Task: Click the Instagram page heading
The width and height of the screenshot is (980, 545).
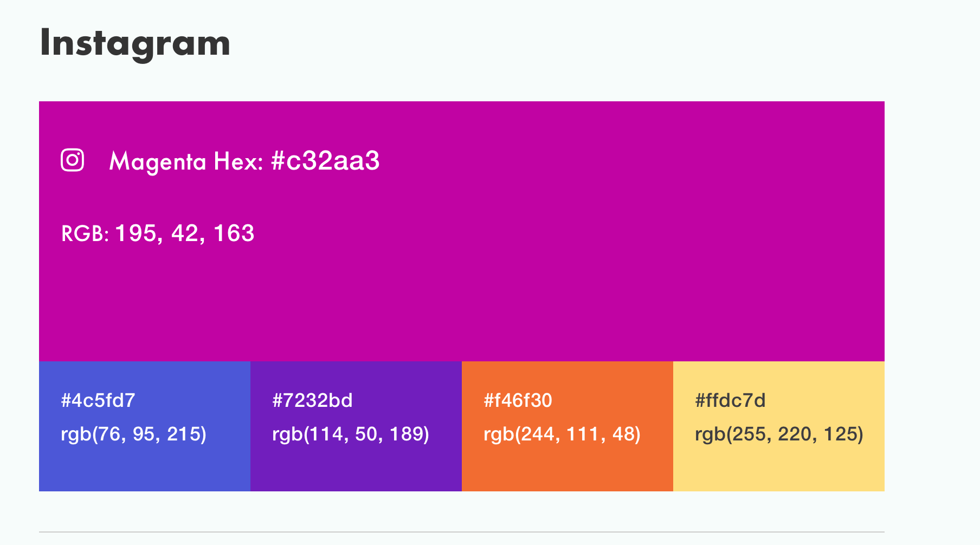Action: coord(135,43)
